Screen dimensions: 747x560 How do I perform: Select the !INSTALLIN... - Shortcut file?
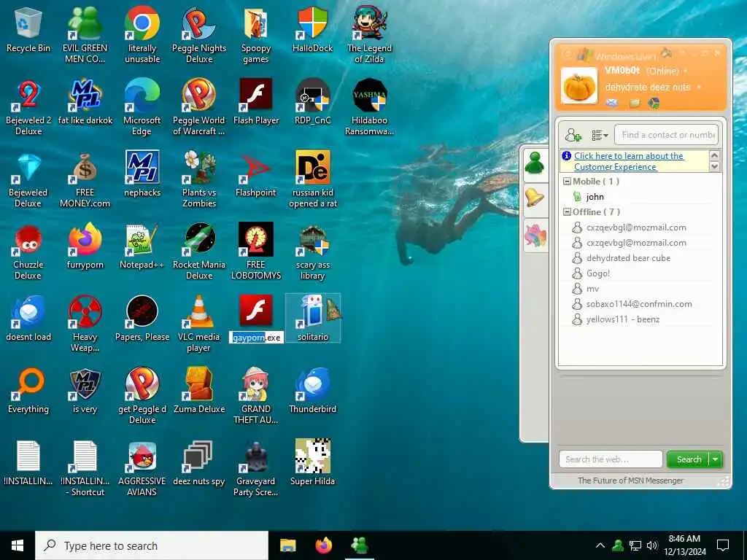click(85, 468)
